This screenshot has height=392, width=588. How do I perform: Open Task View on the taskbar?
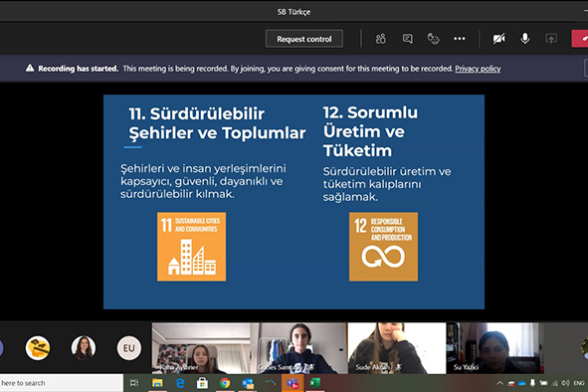134,383
